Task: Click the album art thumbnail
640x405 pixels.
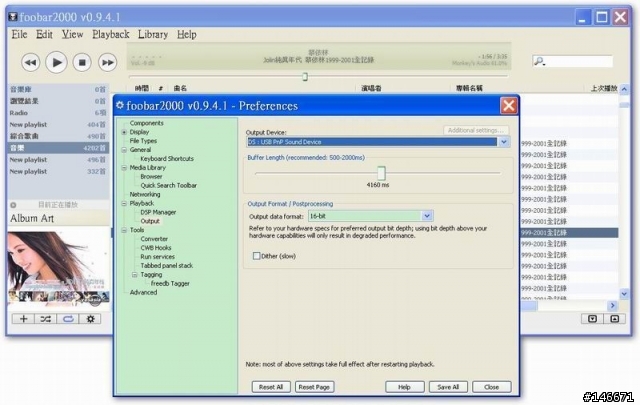Action: (58, 269)
